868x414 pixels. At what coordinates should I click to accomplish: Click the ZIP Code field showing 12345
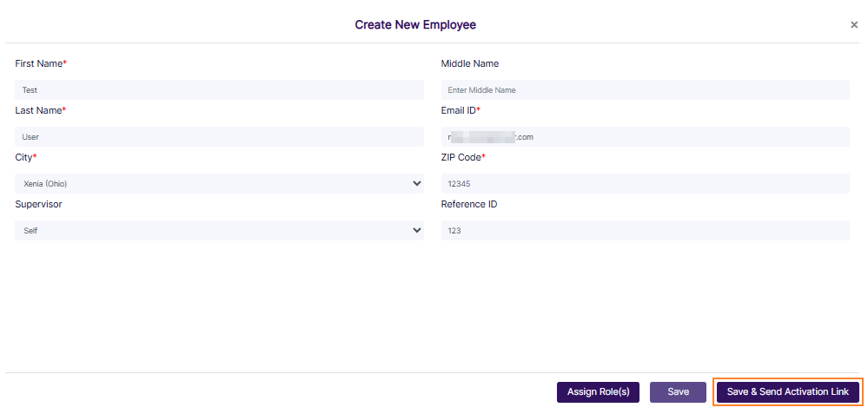[645, 184]
